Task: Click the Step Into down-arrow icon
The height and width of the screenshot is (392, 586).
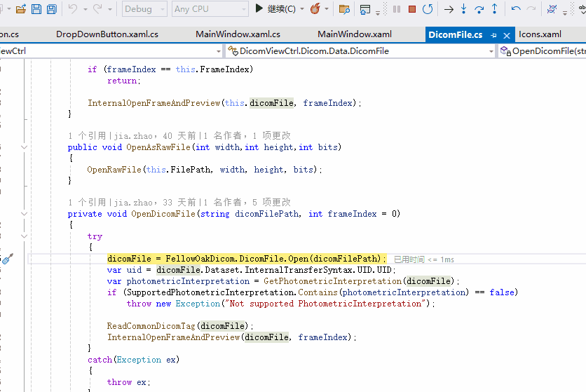Action: pos(464,8)
